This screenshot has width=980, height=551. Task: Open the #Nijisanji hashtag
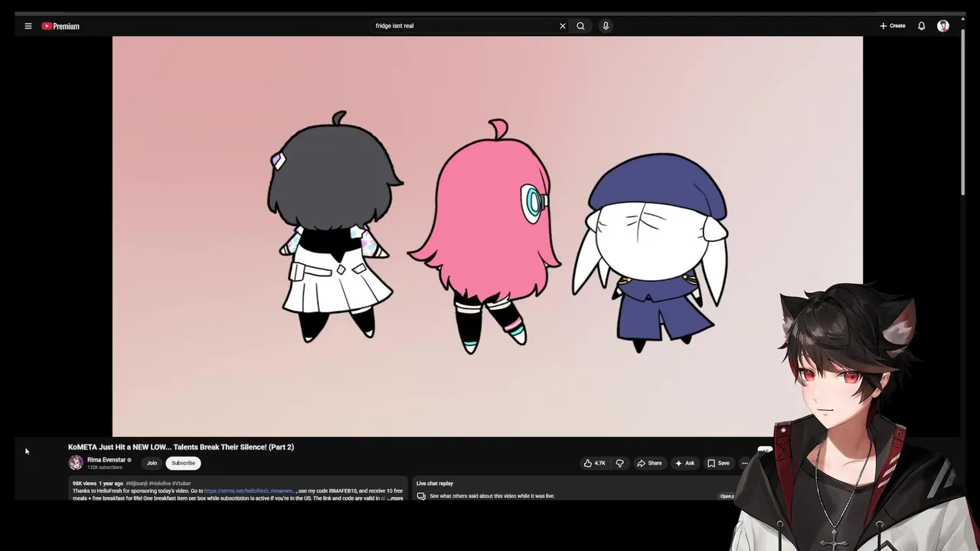tap(136, 484)
